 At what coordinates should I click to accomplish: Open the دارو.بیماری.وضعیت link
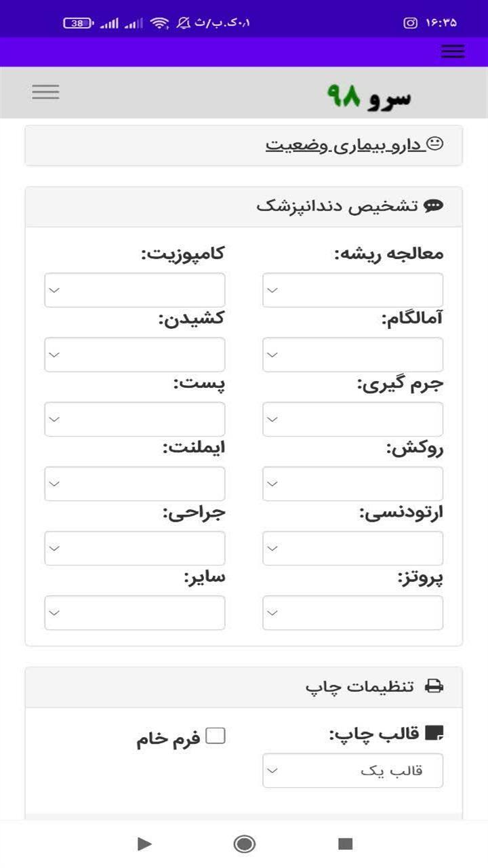pos(346,144)
